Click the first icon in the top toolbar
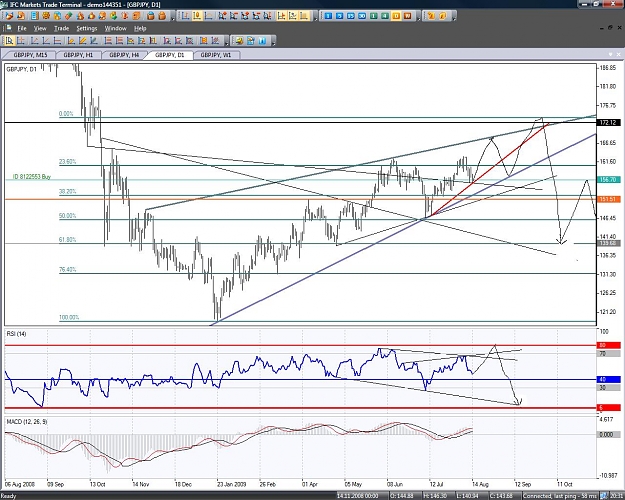The height and width of the screenshot is (500, 625). click(x=9, y=16)
